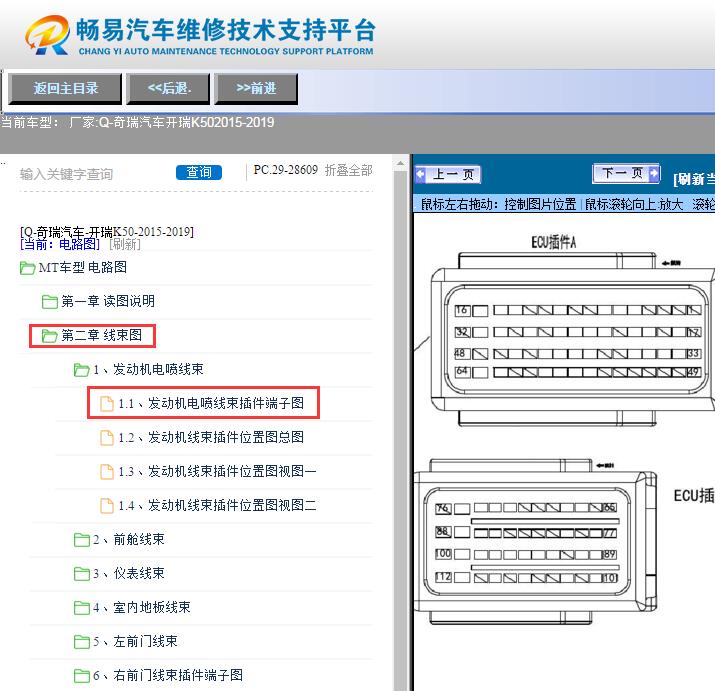Screen dimensions: 715x691
Task: Focus the keyword search input field
Action: 93,174
